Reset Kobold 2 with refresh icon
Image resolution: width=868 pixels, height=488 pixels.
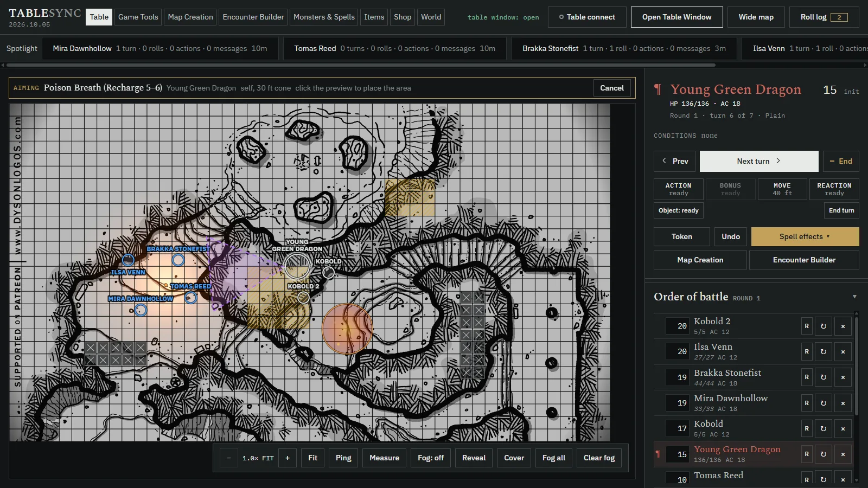[x=823, y=326]
